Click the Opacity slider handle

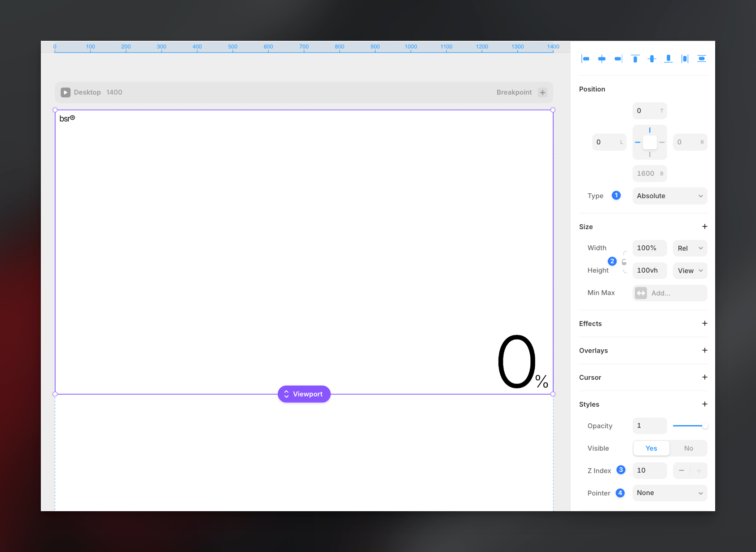(x=704, y=426)
